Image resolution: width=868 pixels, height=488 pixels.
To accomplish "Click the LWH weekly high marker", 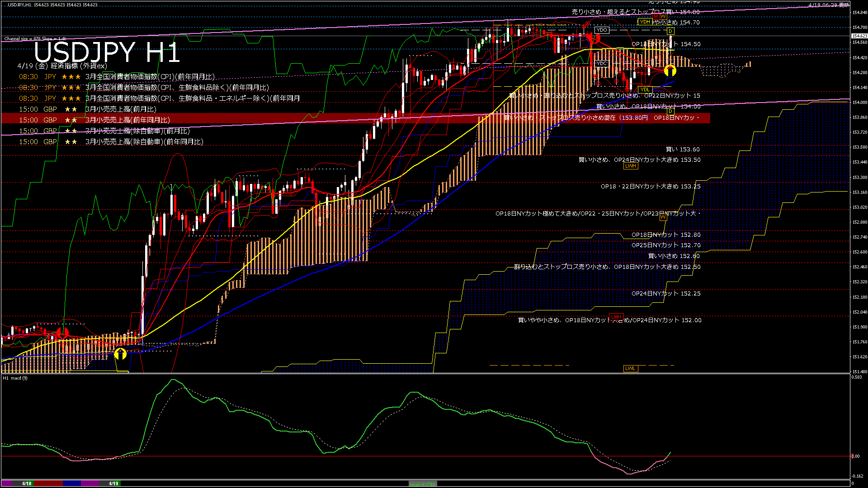I will (x=630, y=166).
